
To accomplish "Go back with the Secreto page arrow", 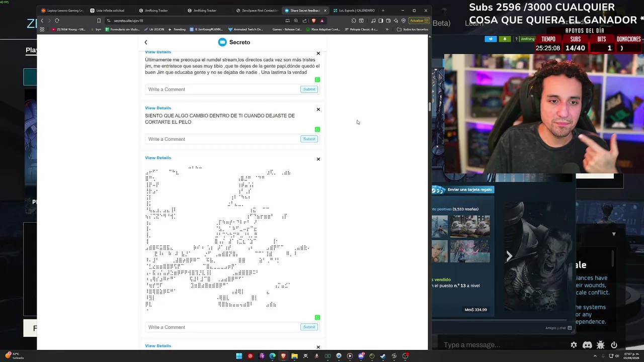I will coord(146,42).
